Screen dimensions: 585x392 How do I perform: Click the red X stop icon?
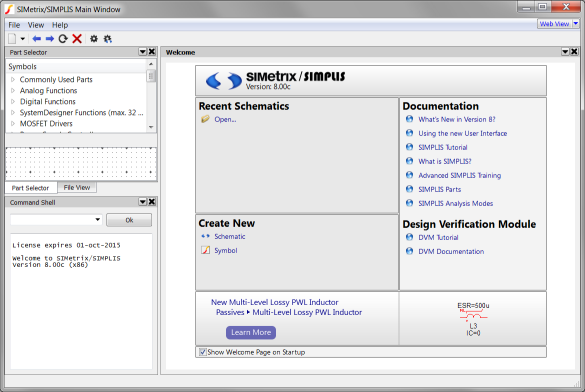(77, 39)
